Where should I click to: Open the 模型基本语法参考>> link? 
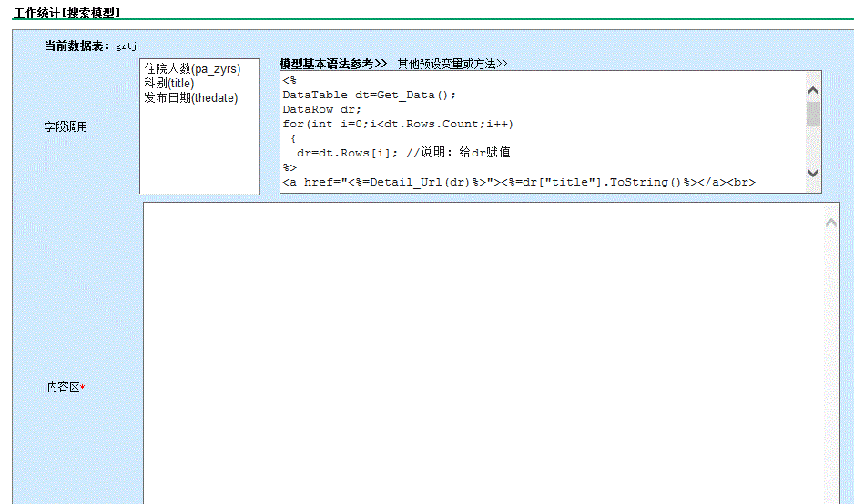[333, 64]
